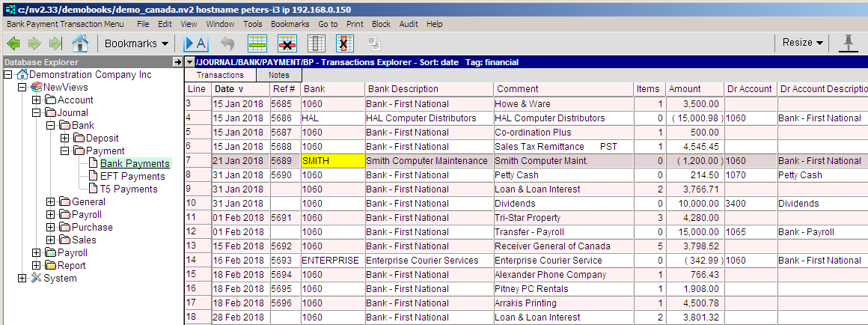Click arrow button in Database Explorer header

click(x=177, y=62)
